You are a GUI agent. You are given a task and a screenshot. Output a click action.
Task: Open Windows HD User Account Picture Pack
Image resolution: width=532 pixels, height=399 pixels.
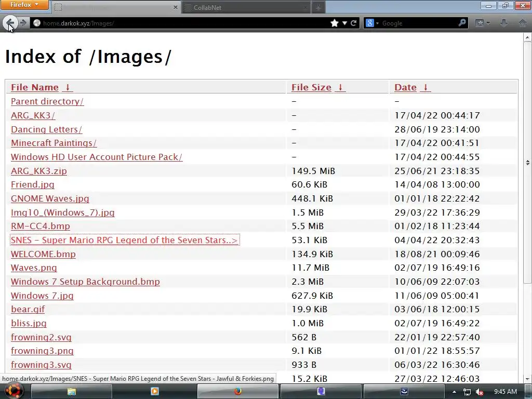click(97, 157)
